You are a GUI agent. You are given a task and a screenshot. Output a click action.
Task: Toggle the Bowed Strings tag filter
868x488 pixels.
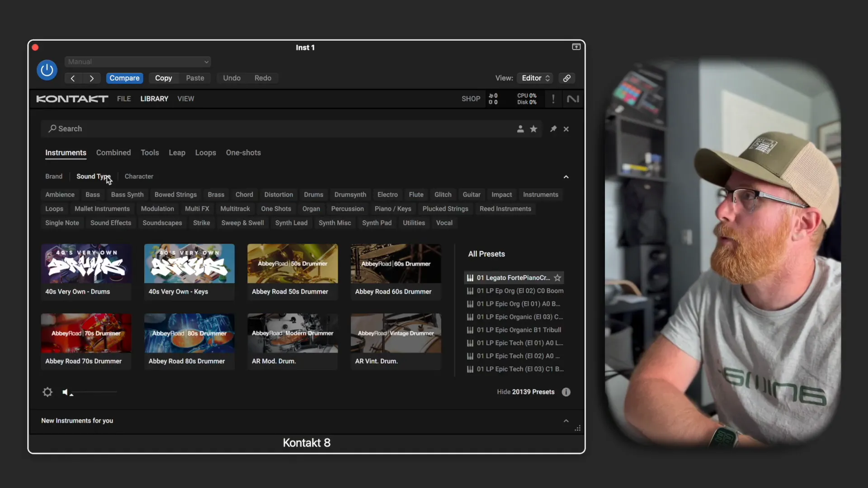coord(175,195)
